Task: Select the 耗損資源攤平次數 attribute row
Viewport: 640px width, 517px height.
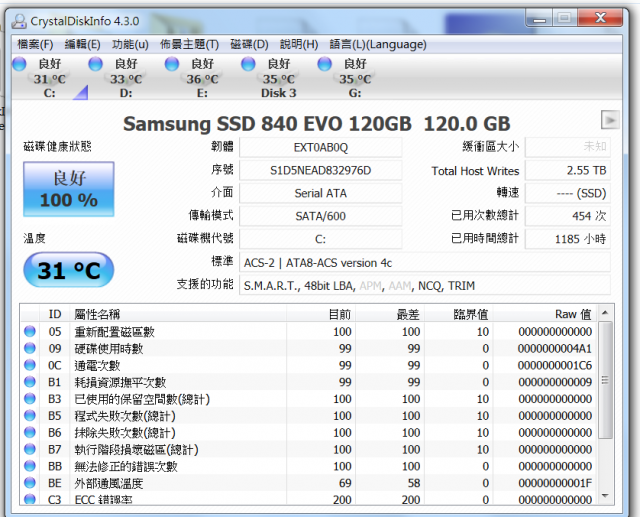Action: tap(309, 382)
